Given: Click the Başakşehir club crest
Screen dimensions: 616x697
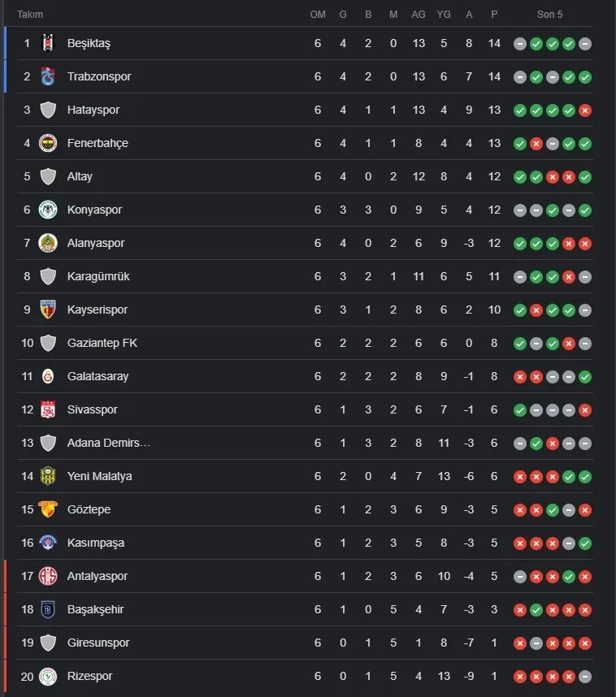Looking at the screenshot, I should (48, 609).
